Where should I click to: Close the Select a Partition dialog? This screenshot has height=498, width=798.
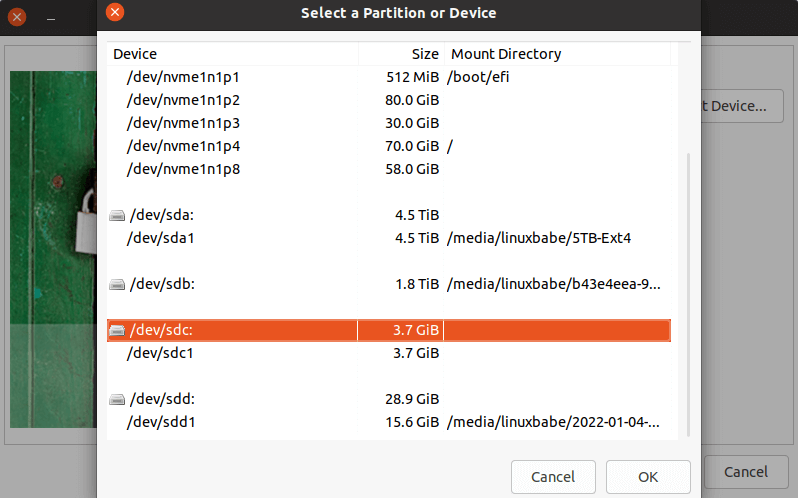115,13
